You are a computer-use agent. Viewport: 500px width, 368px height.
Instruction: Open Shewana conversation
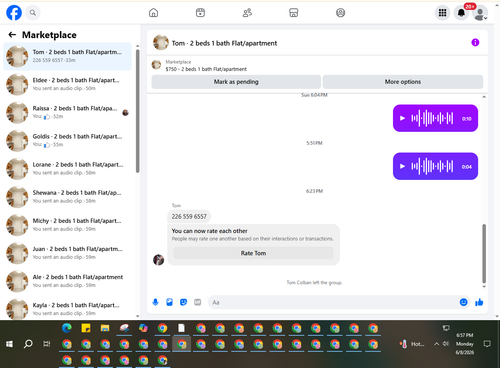67,197
